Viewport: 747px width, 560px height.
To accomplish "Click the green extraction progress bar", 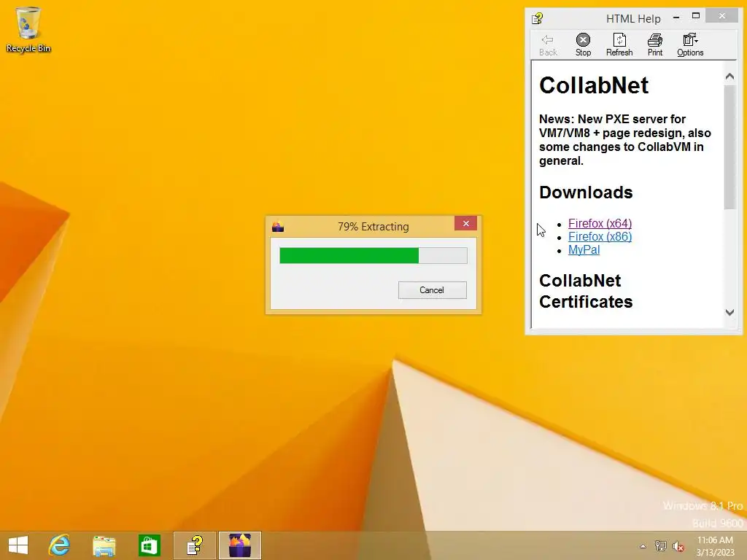I will pyautogui.click(x=373, y=256).
